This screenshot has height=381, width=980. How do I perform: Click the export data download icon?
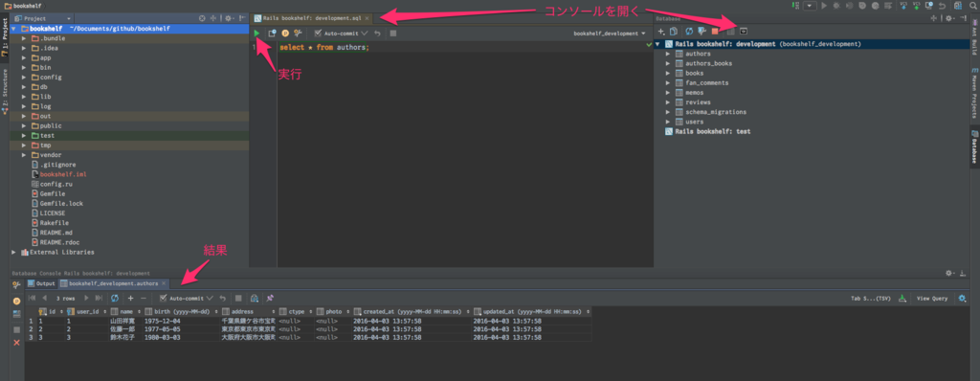pyautogui.click(x=902, y=299)
